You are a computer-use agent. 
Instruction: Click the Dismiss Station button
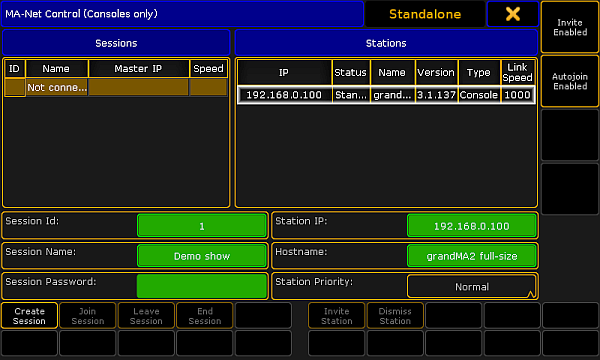(x=395, y=316)
